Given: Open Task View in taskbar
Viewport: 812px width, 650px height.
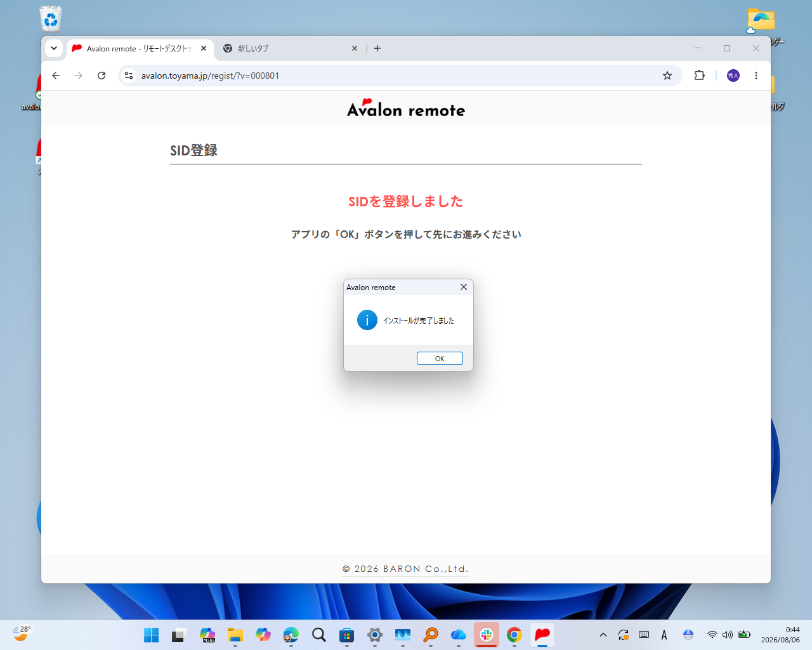Looking at the screenshot, I should tap(180, 635).
